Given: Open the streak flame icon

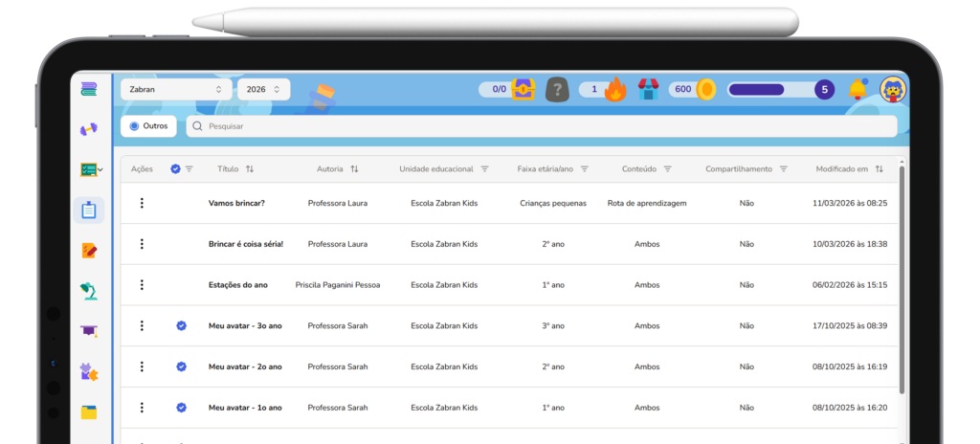Looking at the screenshot, I should click(615, 90).
